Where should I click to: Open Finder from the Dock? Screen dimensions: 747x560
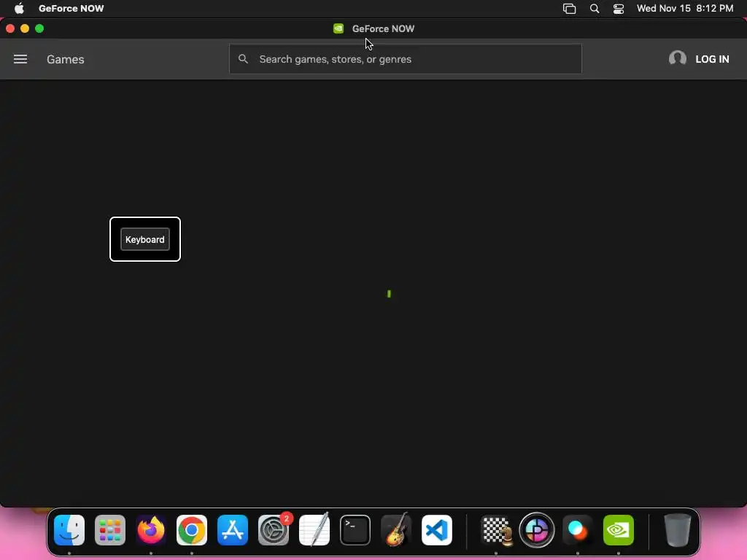pos(69,530)
